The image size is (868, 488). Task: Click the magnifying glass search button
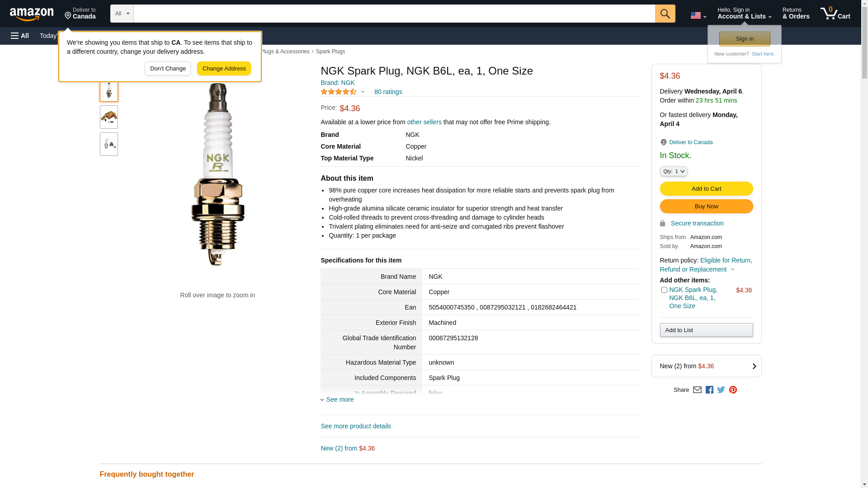coord(665,14)
